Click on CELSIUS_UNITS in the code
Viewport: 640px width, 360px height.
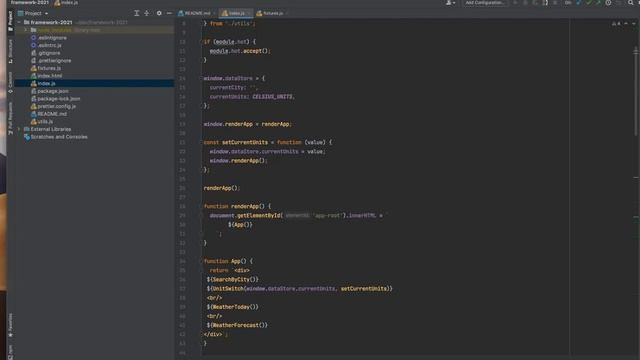[x=272, y=97]
